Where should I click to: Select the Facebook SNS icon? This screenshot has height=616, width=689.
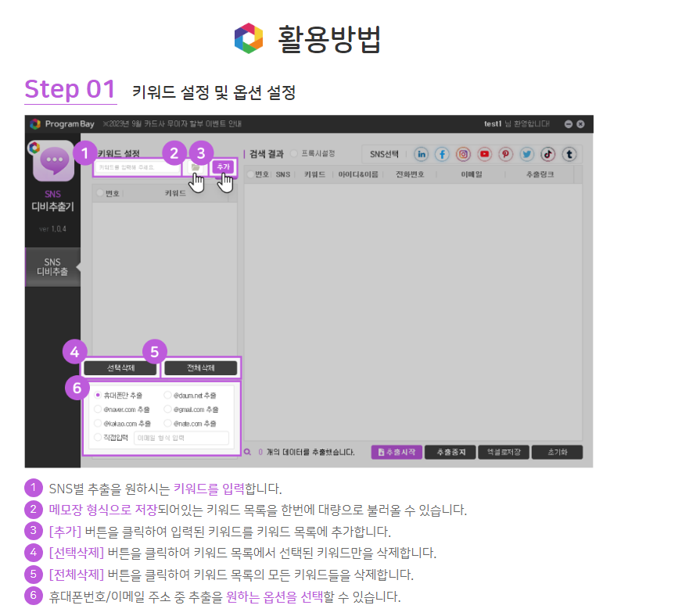point(443,154)
